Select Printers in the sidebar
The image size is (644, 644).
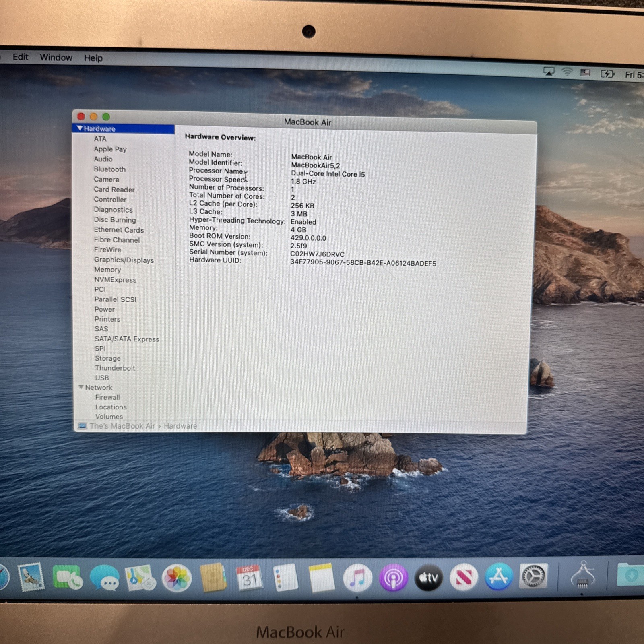click(107, 319)
